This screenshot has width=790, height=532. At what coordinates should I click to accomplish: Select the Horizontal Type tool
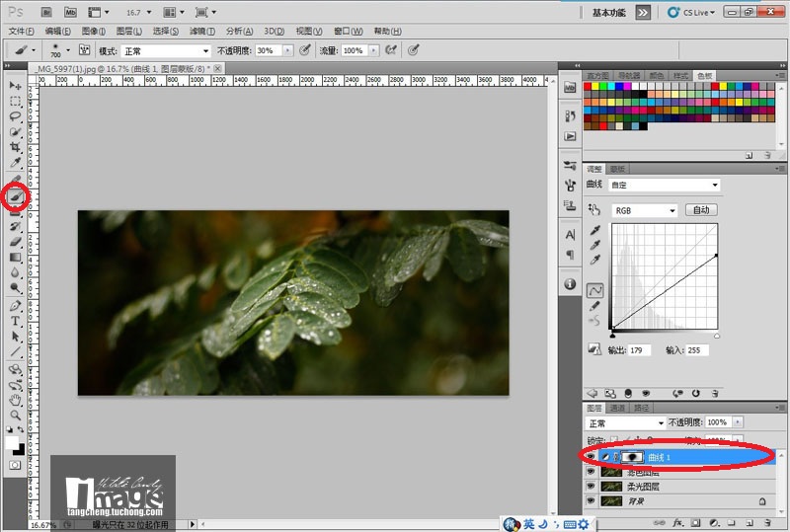click(16, 321)
